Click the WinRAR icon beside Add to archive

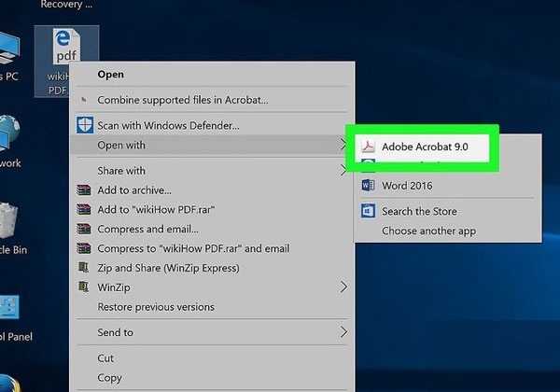point(84,190)
